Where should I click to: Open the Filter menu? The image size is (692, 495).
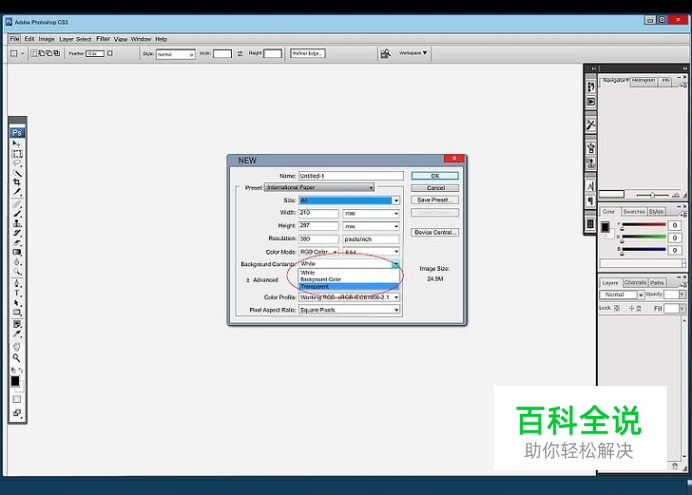(103, 39)
